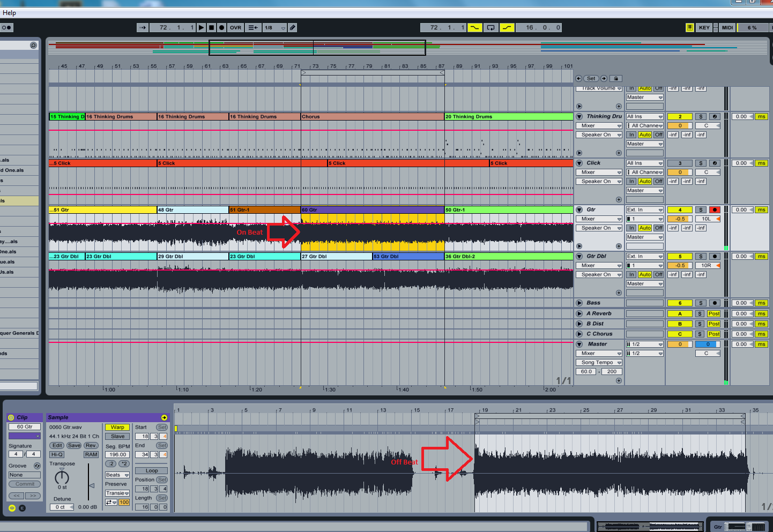Viewport: 773px width, 532px height.
Task: Toggle RAM mode for sample
Action: 91,454
